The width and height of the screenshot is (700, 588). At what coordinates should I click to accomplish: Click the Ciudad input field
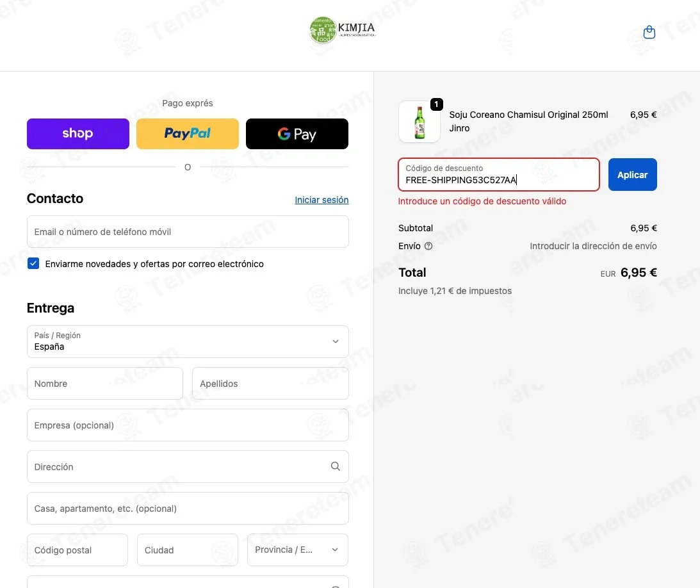[x=188, y=550]
